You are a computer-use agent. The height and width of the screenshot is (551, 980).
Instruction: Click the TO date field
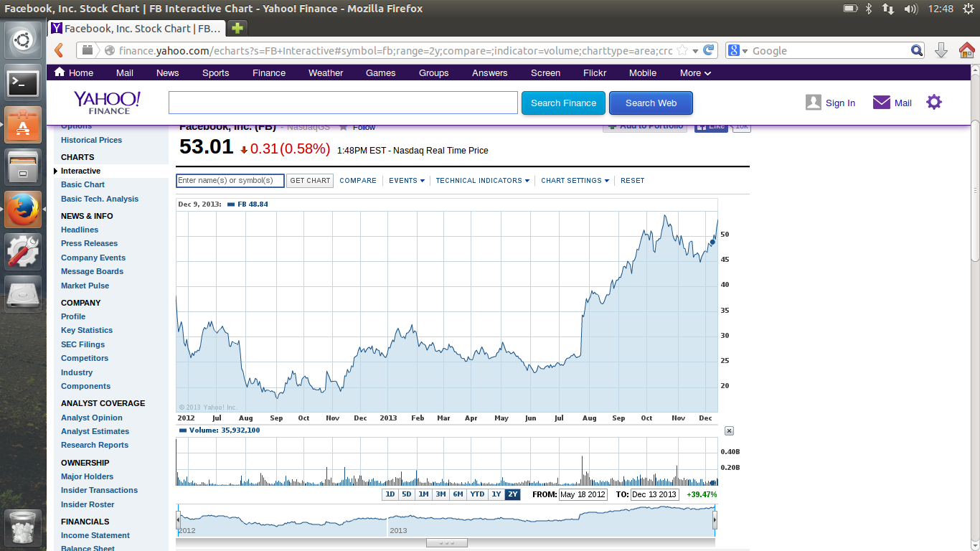tap(654, 494)
